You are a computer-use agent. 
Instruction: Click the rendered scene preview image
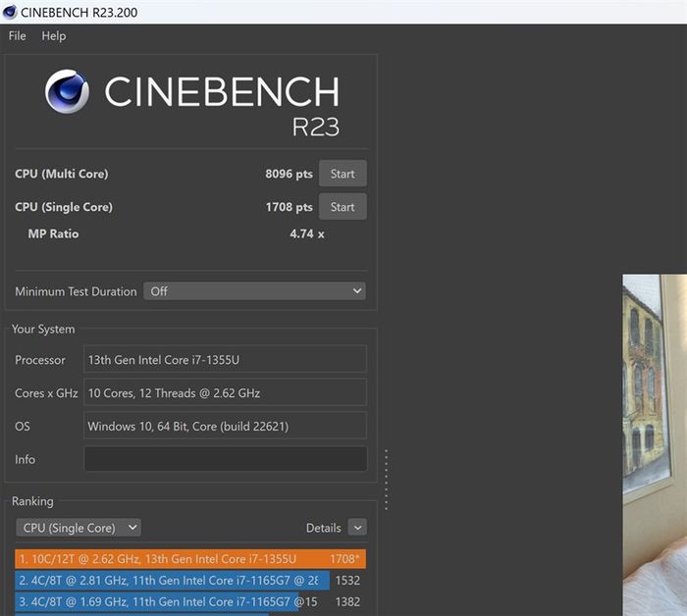coord(655,444)
